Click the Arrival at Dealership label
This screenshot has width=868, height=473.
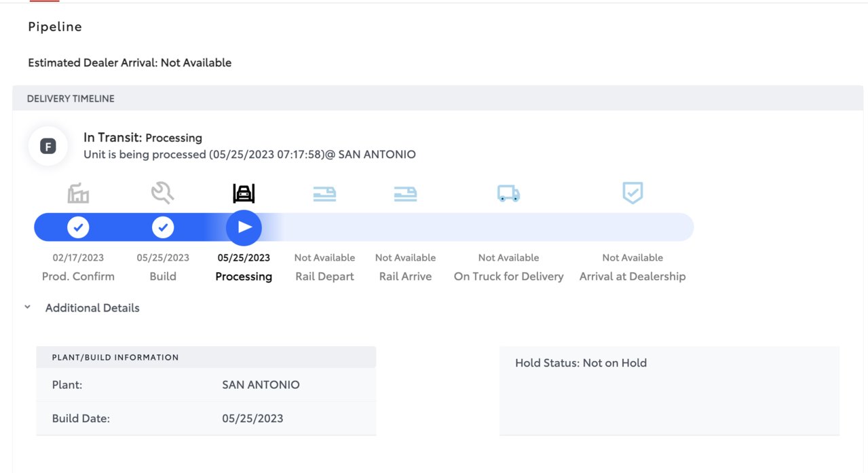pos(633,276)
